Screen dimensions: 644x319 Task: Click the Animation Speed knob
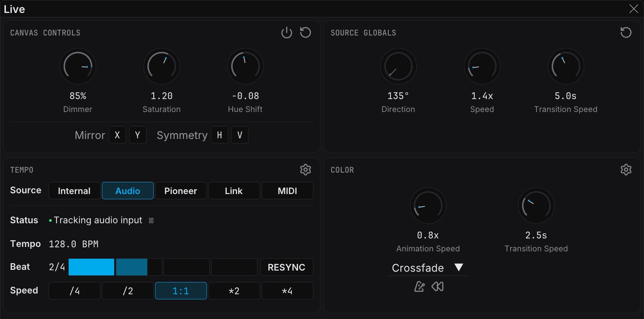(x=428, y=206)
